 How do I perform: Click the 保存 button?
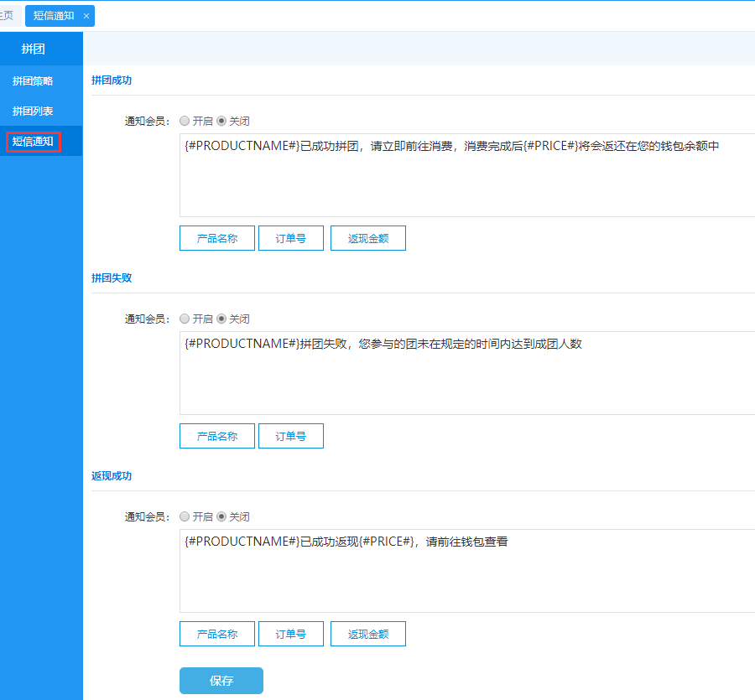tap(221, 681)
